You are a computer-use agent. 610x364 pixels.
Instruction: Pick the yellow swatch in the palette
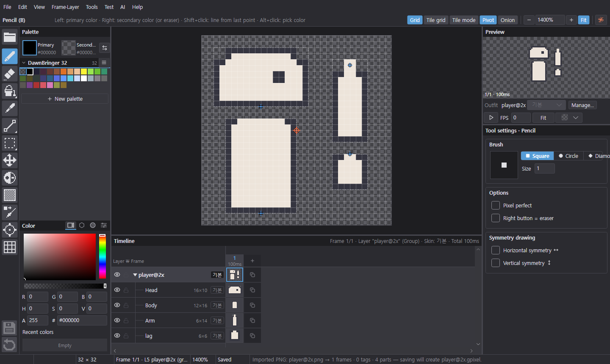tap(84, 72)
